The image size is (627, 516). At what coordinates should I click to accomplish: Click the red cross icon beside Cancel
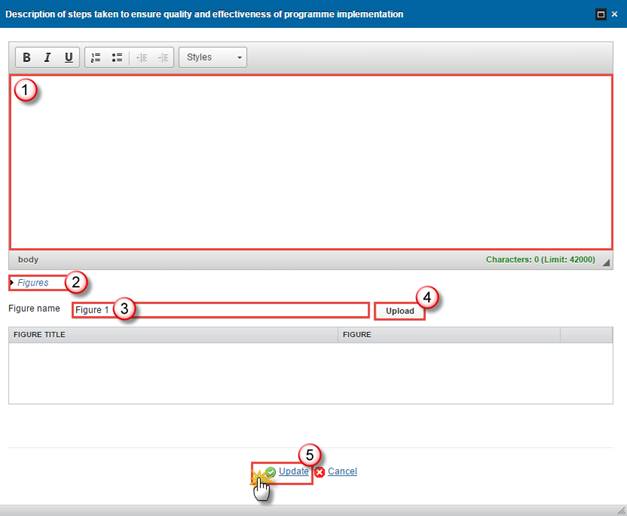319,472
